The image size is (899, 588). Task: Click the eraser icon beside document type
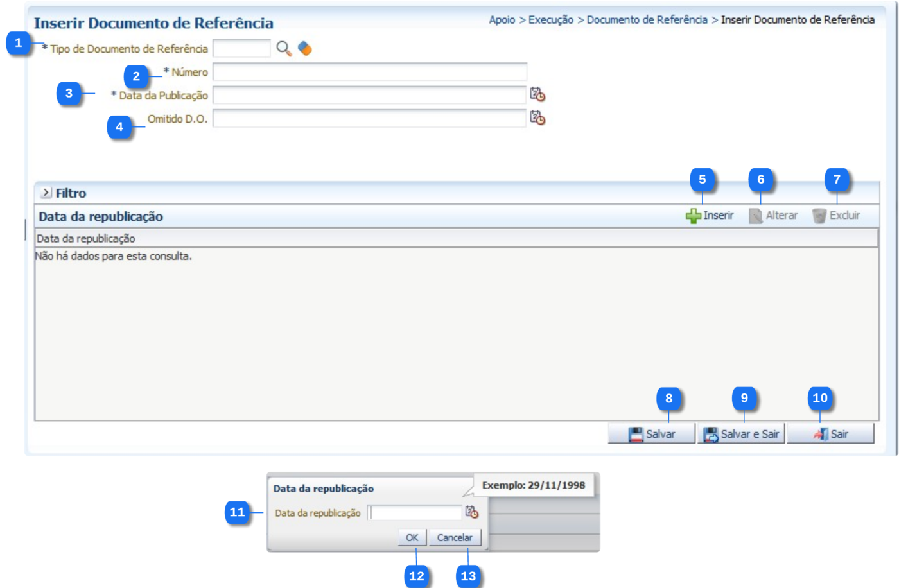(x=305, y=49)
